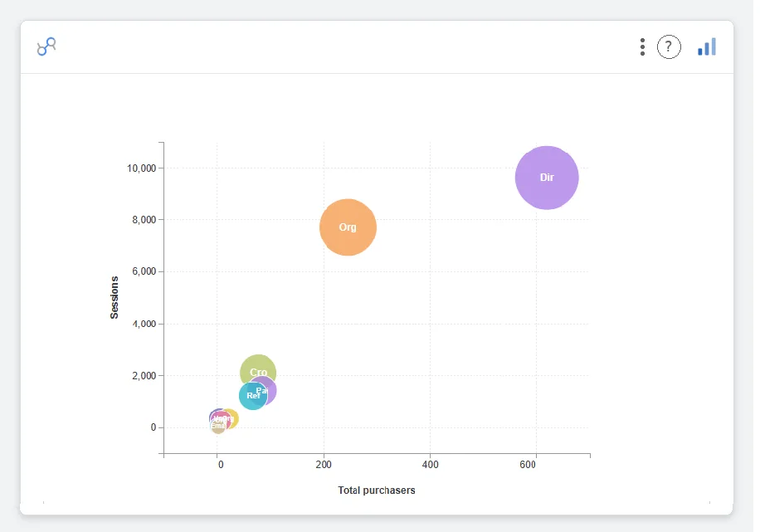Click the 400 x-axis tick label
Screen dimensions: 760x532
click(x=430, y=465)
